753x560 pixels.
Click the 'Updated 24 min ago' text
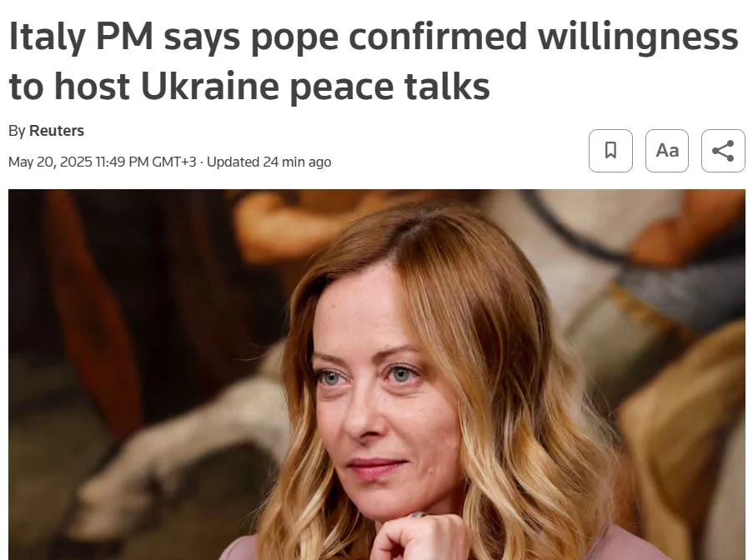click(x=269, y=162)
